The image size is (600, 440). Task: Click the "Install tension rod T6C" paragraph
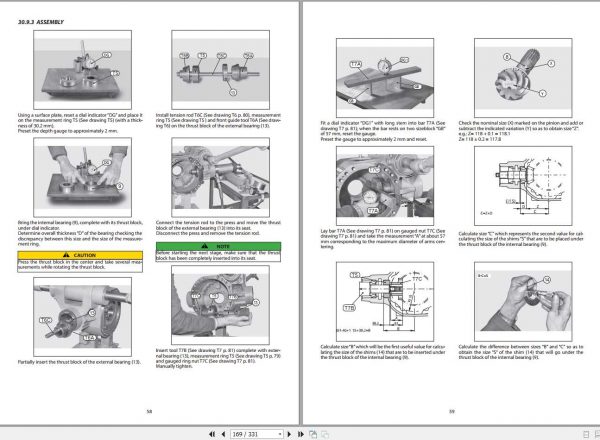(x=218, y=120)
